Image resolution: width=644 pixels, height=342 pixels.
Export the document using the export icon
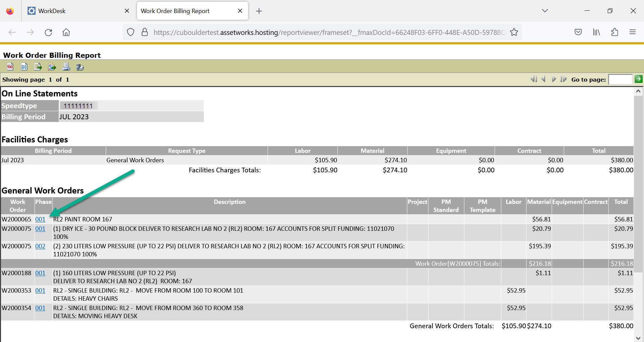[x=38, y=67]
